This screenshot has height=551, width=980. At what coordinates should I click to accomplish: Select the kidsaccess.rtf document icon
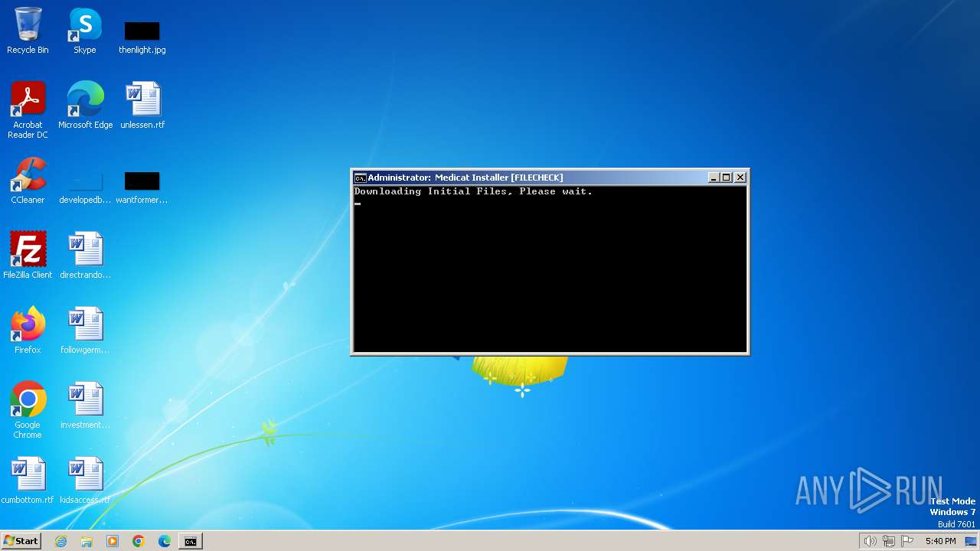[x=85, y=481]
